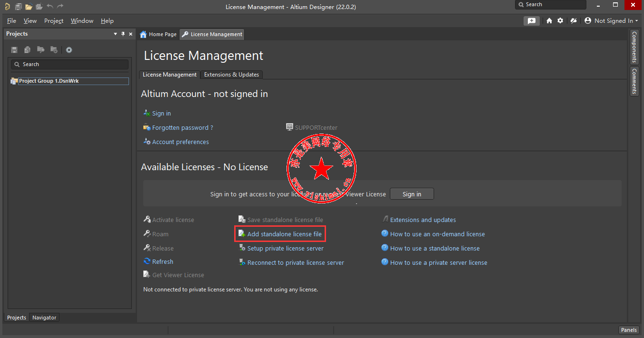This screenshot has width=644, height=338.
Task: Click Add standalone license file link
Action: (x=285, y=234)
